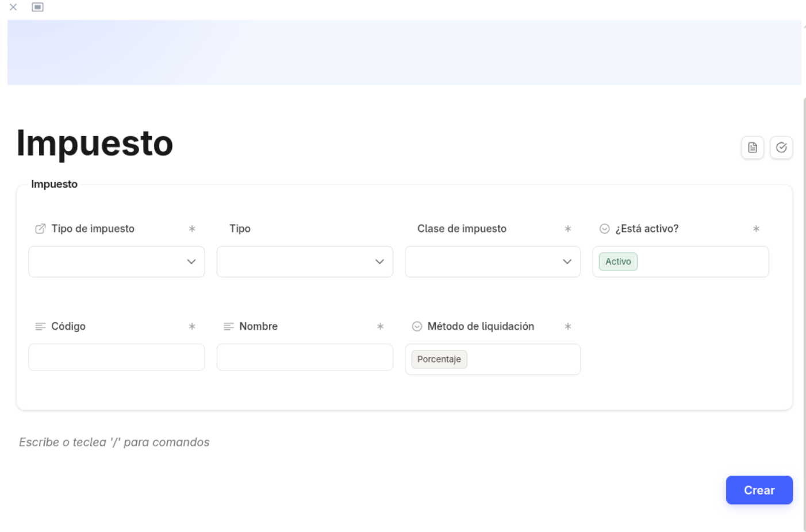Click the Crear button

click(759, 490)
